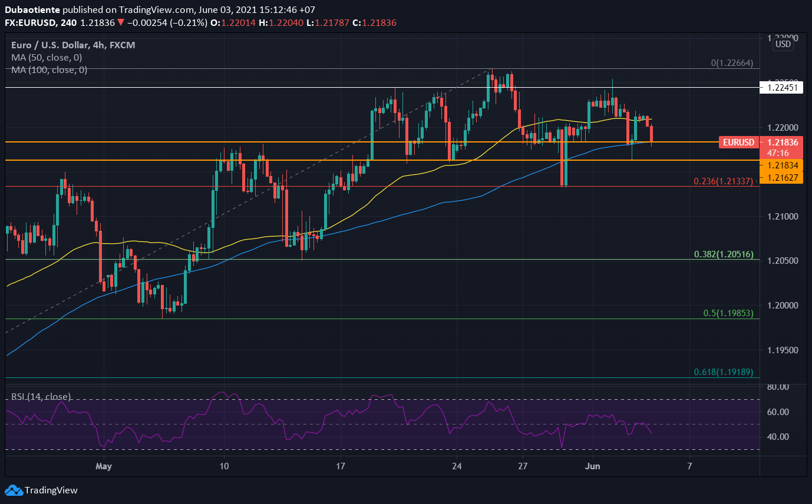Click the Fibonacci 0.618(1.19189) level label
Screen dimensions: 812x504
tap(724, 372)
